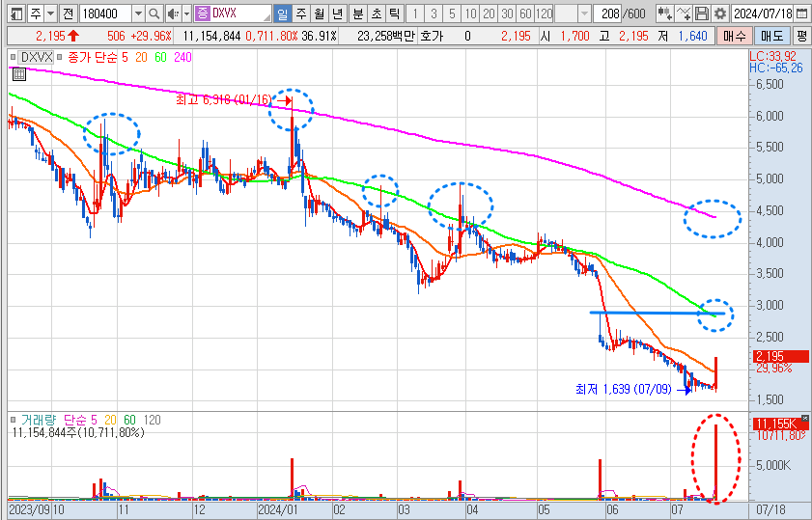Viewport: 812px width, 520px height.
Task: Select the 20 interval button
Action: tap(489, 14)
